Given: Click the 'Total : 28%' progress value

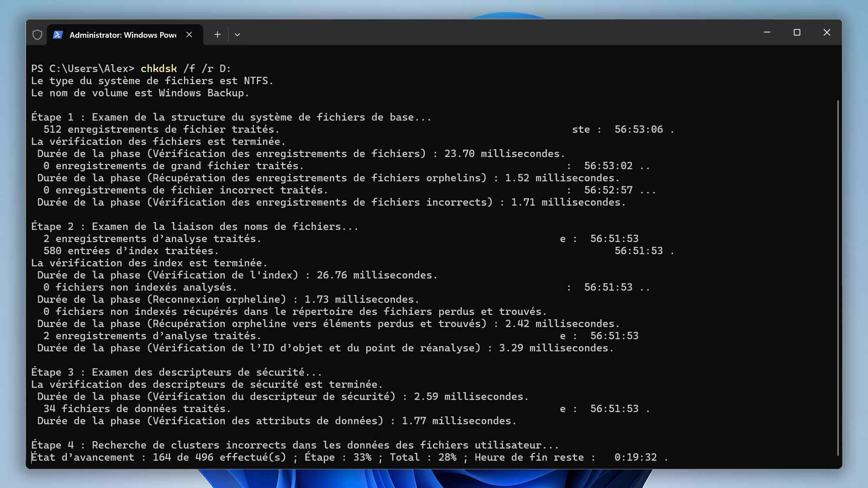Looking at the screenshot, I should click(x=423, y=457).
